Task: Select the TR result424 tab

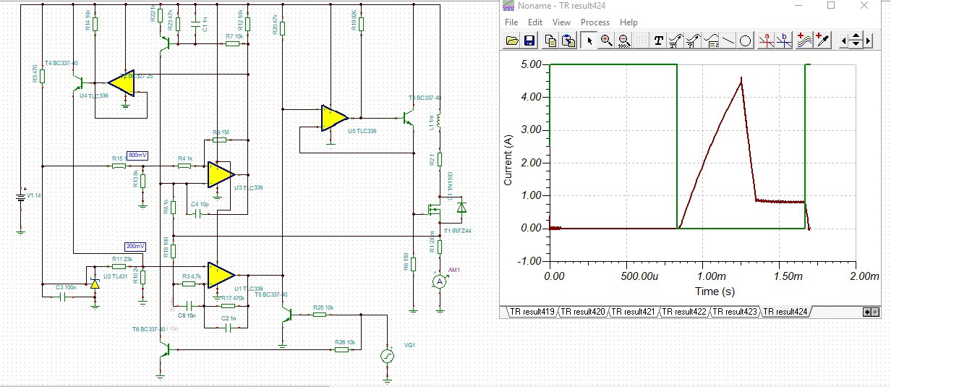Action: 785,312
